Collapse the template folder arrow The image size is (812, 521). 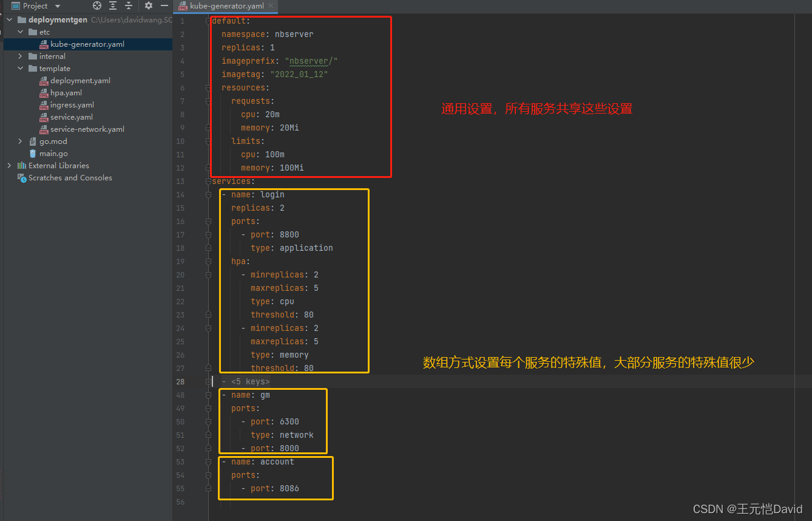click(x=21, y=69)
